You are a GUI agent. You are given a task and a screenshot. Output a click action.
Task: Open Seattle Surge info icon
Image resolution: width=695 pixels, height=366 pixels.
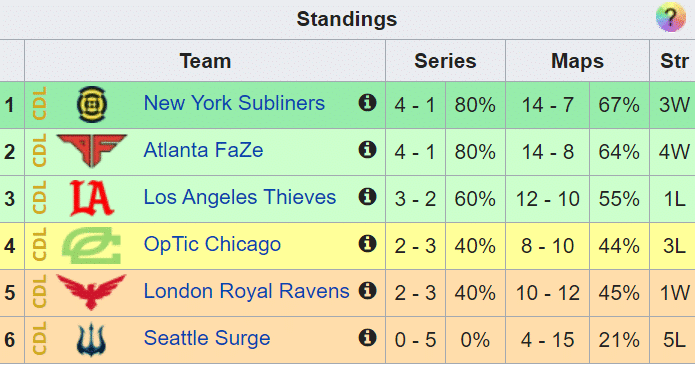367,337
